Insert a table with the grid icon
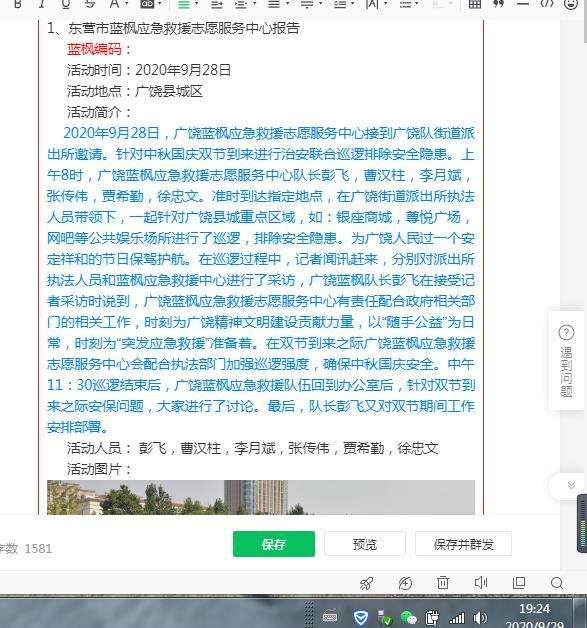This screenshot has height=628, width=587. (x=475, y=4)
